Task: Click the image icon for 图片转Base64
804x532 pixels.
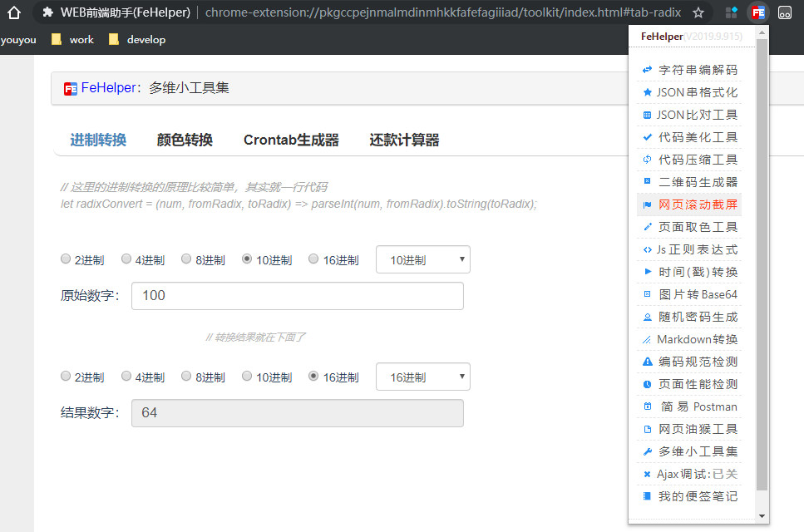Action: [647, 294]
